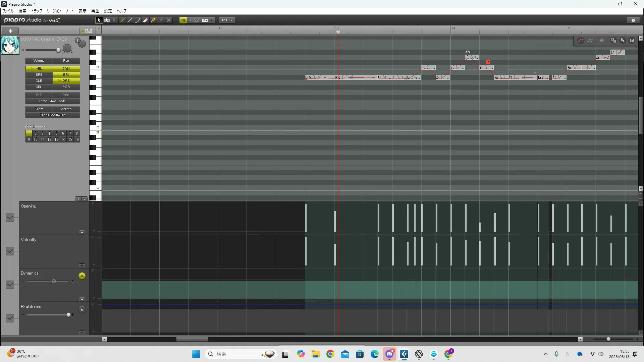Viewport: 644px width, 362px height.
Task: Show the pitch curve display icon
Action: coord(581,41)
